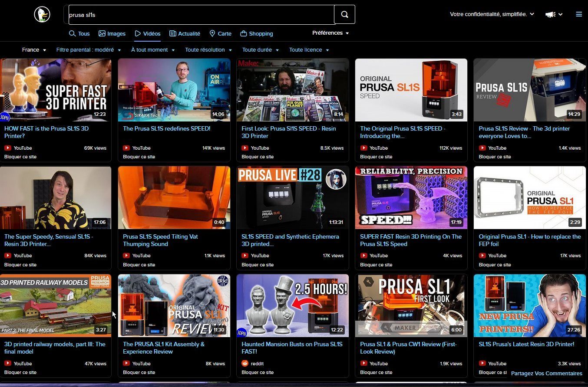
Task: Open the À tout moment time filter
Action: click(x=153, y=50)
